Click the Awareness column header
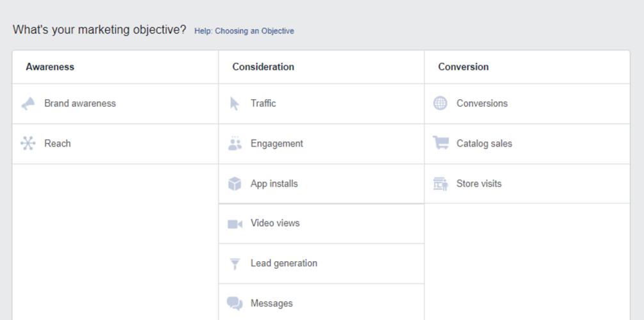Screen dimensions: 644x320 pos(50,67)
